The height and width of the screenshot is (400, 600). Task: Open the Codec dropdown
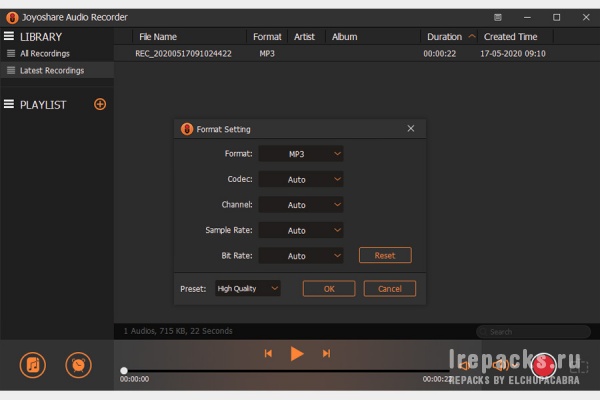click(301, 179)
